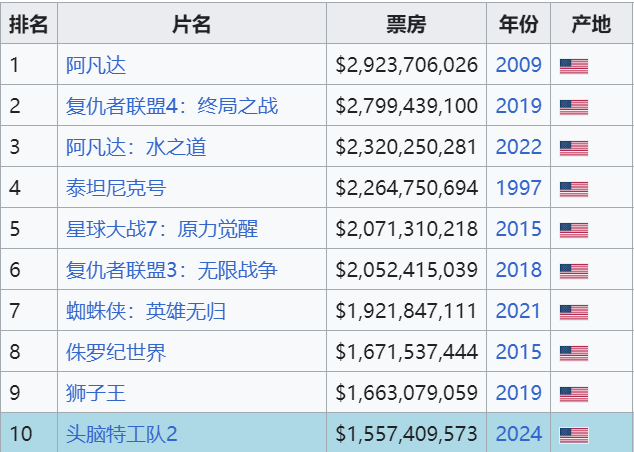The width and height of the screenshot is (634, 452).
Task: Select box office value $2,320,250,281
Action: pyautogui.click(x=406, y=147)
